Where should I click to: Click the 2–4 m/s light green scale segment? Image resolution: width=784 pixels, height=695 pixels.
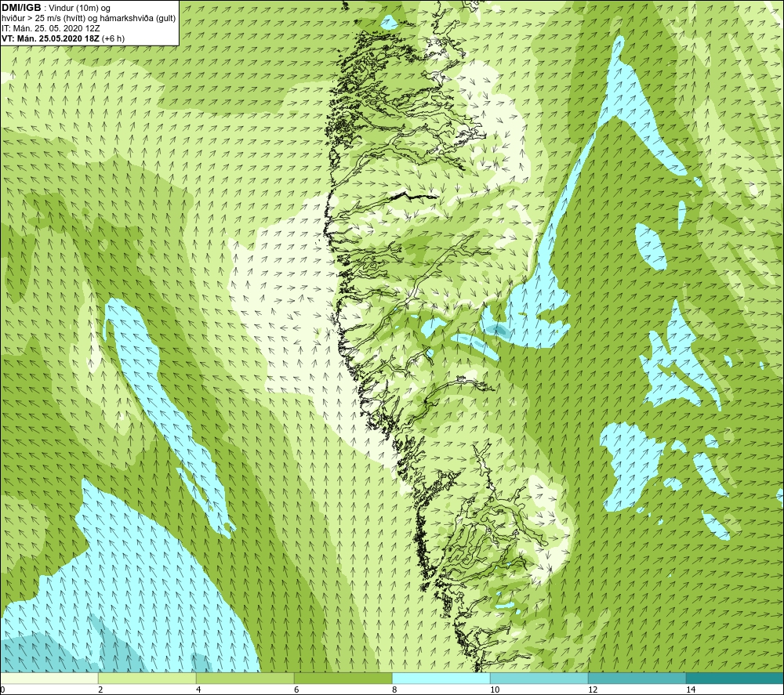pos(147,678)
